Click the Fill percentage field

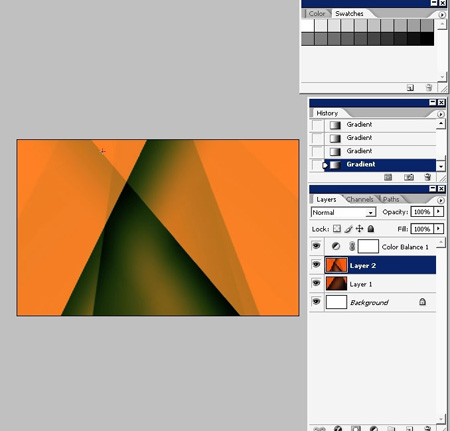tap(422, 229)
